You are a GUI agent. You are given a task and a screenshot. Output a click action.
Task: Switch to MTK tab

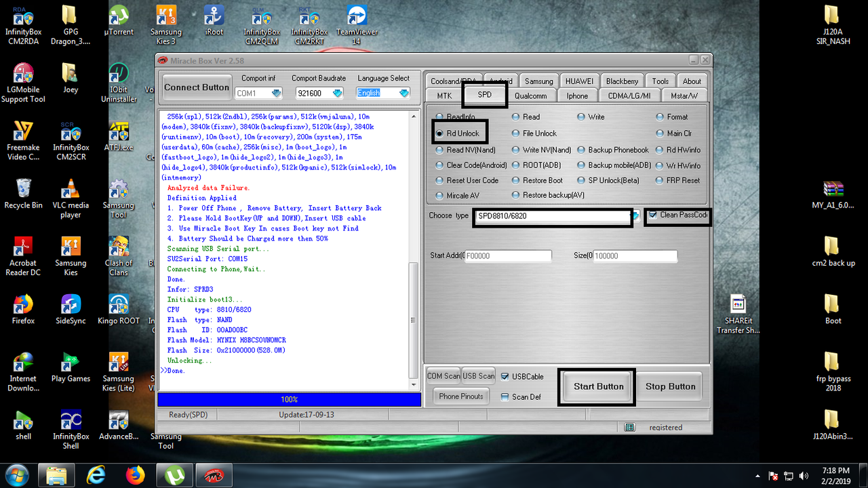pyautogui.click(x=444, y=96)
